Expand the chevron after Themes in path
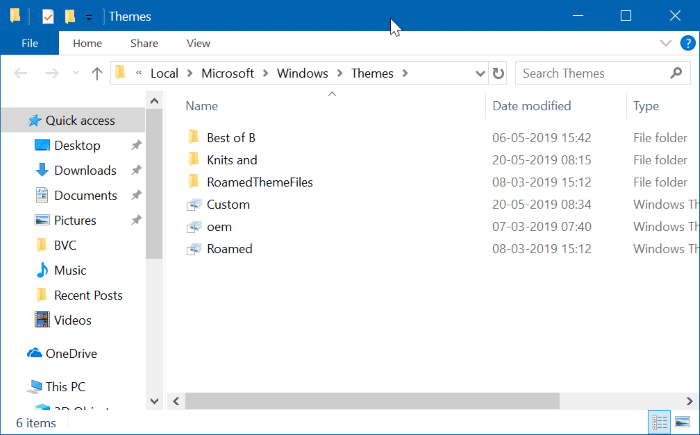The height and width of the screenshot is (435, 700). point(405,73)
